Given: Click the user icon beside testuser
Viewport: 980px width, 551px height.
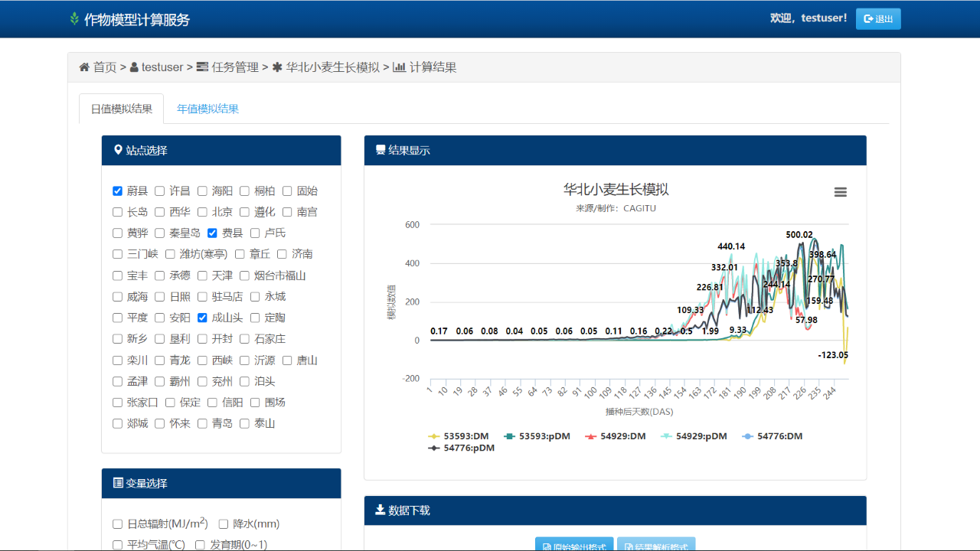Looking at the screenshot, I should tap(134, 67).
